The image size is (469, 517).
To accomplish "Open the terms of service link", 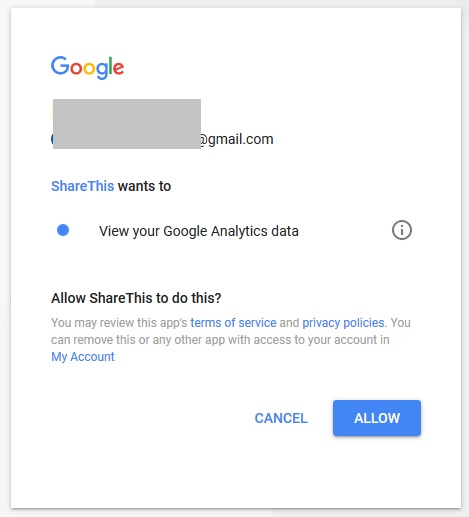I will tap(233, 323).
